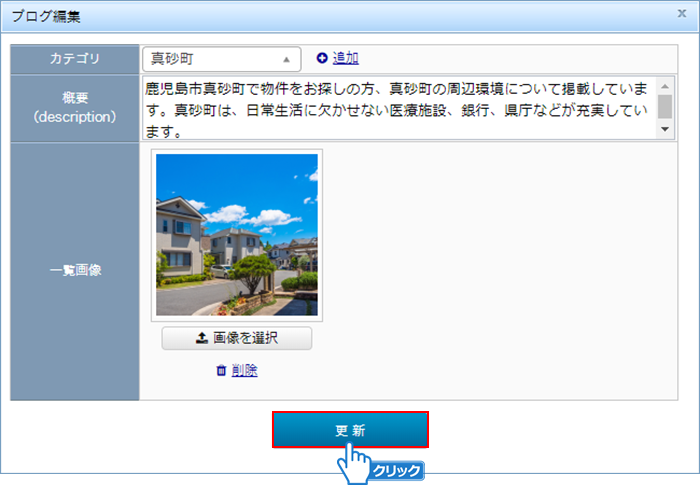Click the 一覧画像 row label
This screenshot has width=700, height=485.
(x=75, y=270)
